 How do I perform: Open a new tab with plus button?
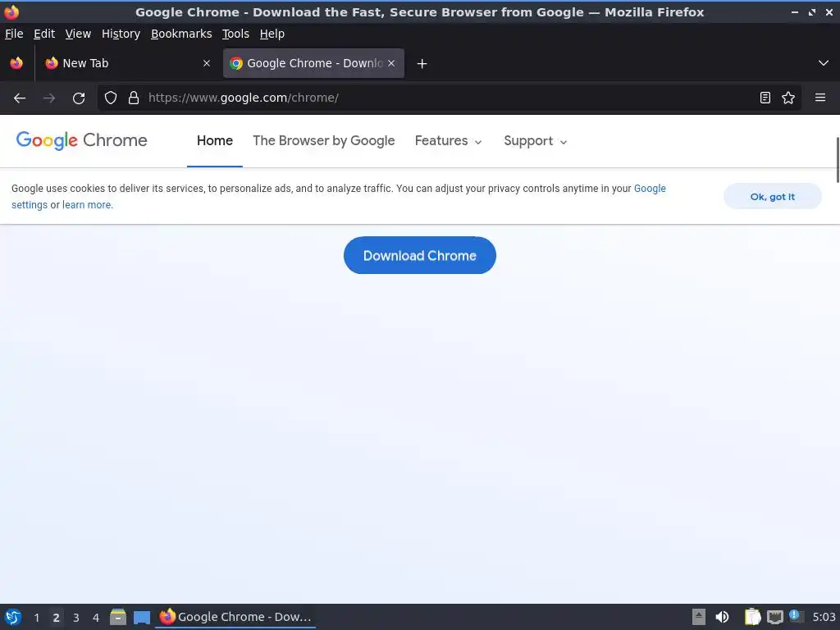tap(422, 64)
